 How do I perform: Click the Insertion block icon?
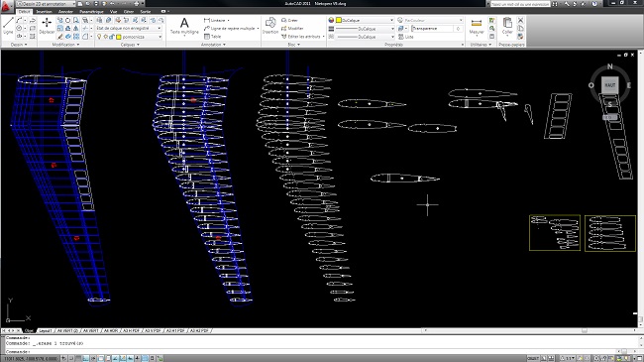click(270, 26)
